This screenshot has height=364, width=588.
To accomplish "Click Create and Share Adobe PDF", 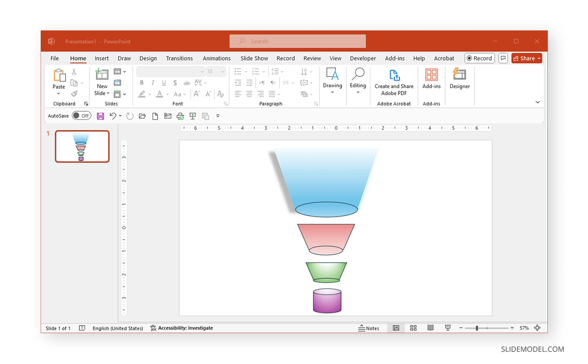I will pyautogui.click(x=394, y=82).
